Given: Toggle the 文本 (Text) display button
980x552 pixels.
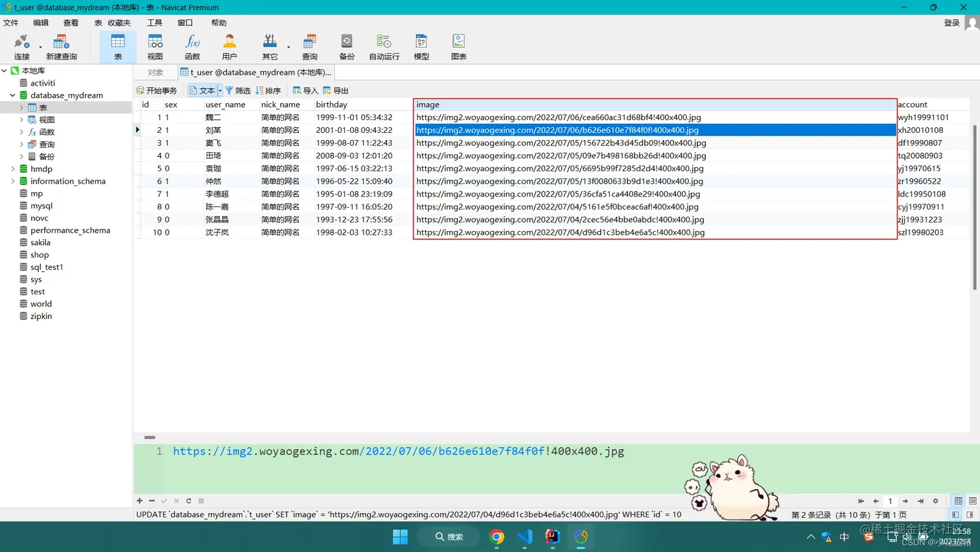Looking at the screenshot, I should pyautogui.click(x=202, y=90).
